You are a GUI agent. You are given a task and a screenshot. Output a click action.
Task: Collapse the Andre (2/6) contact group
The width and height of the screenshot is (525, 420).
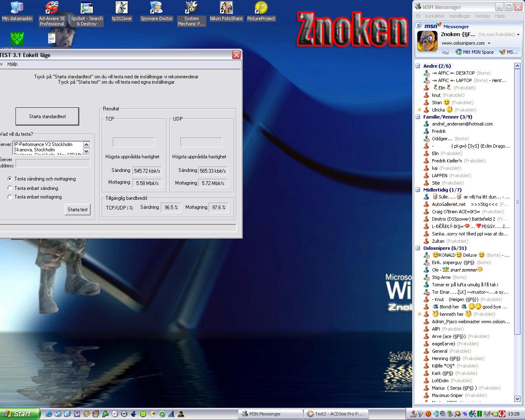tap(418, 66)
